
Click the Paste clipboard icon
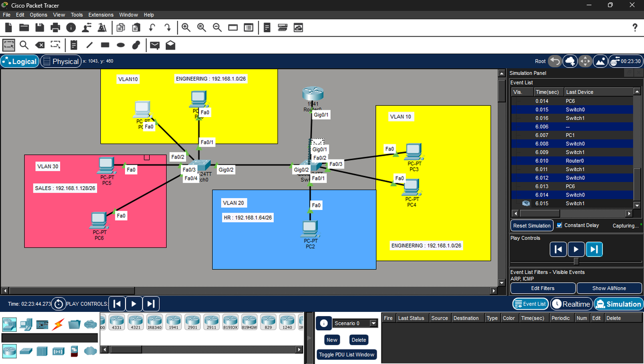coord(136,27)
